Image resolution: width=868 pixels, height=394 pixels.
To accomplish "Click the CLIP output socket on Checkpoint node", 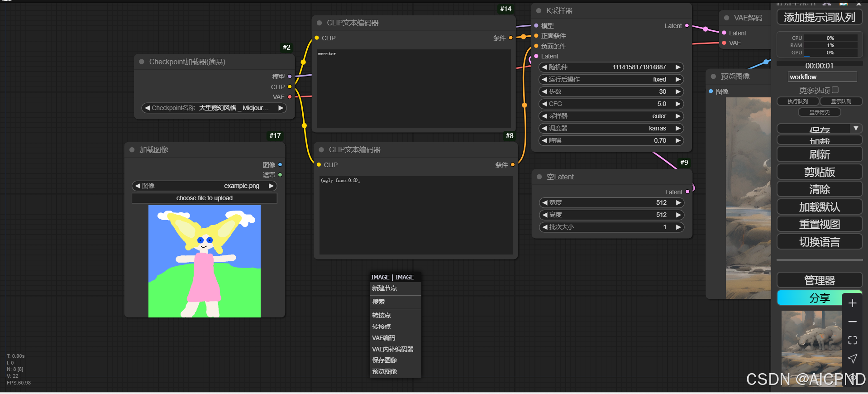I will pyautogui.click(x=290, y=86).
